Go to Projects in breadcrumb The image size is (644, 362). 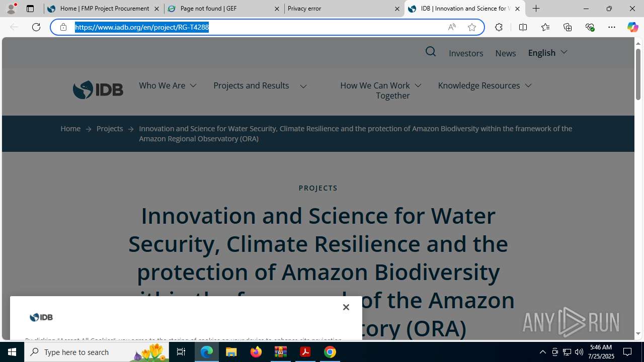pyautogui.click(x=110, y=129)
